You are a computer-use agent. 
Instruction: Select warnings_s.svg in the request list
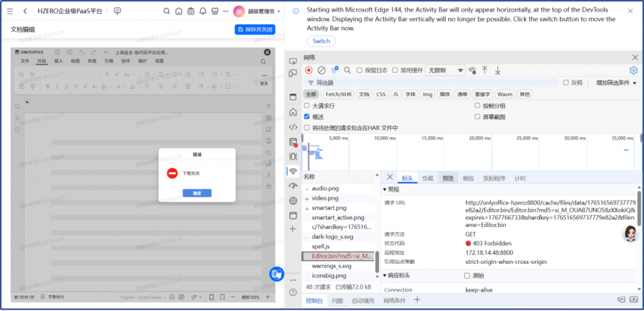(331, 266)
